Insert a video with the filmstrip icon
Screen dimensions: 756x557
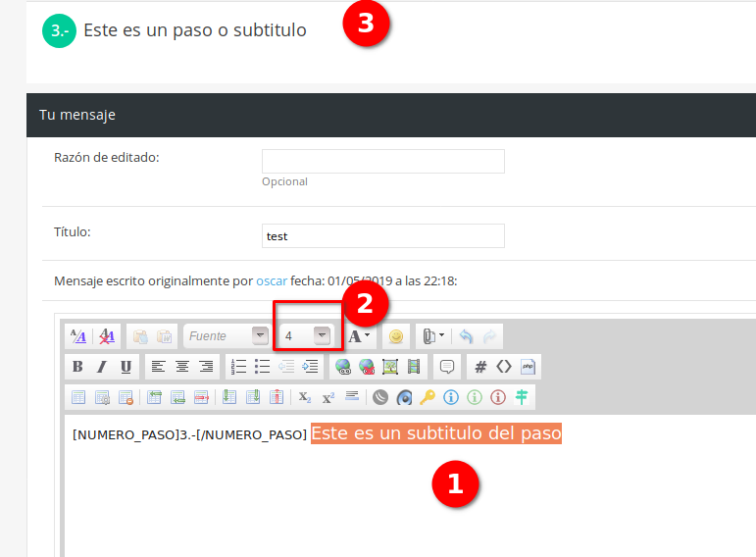coord(414,367)
